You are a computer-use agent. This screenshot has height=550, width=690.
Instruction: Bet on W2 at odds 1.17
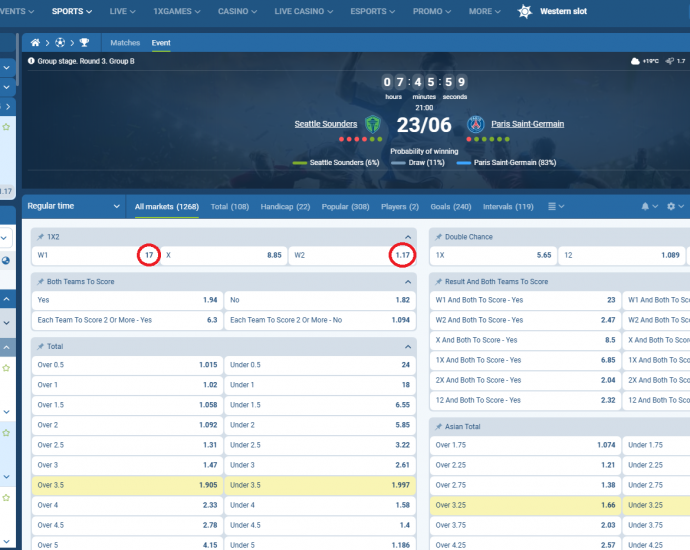pos(352,255)
